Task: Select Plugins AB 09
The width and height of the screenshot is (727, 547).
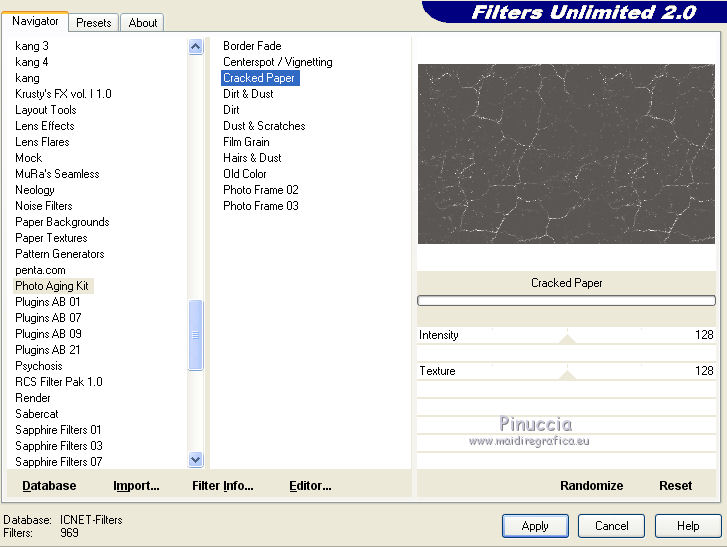Action: [x=48, y=334]
